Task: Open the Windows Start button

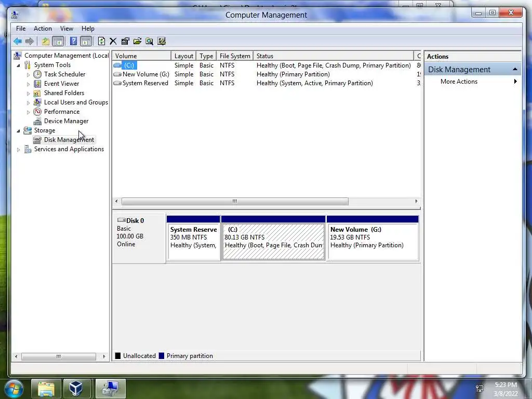Action: pos(14,389)
